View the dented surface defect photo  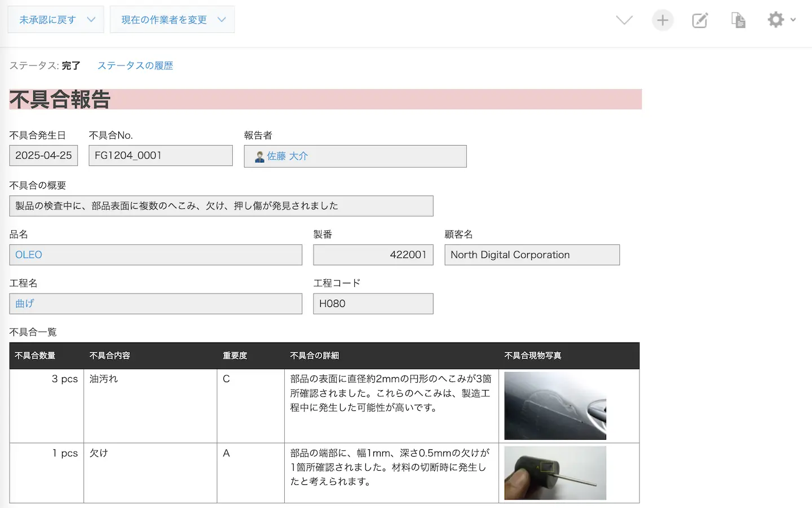click(555, 406)
